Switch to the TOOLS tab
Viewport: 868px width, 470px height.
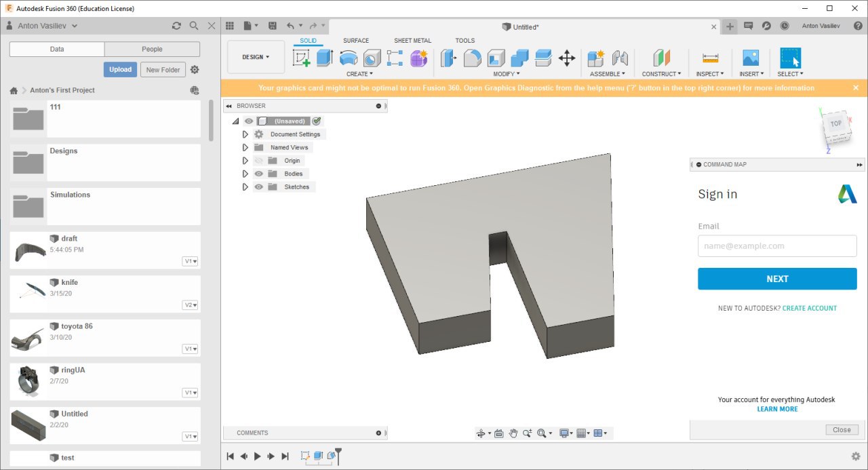465,41
